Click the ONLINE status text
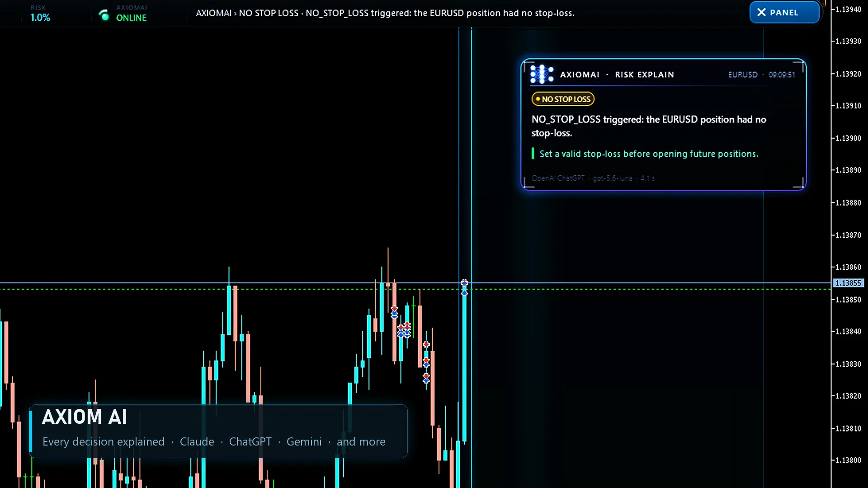This screenshot has width=868, height=488. (131, 18)
